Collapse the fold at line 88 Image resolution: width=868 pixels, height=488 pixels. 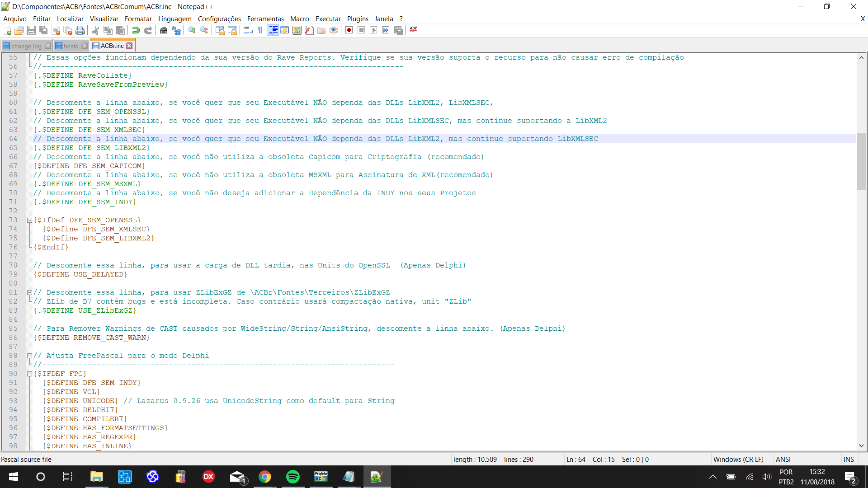click(29, 356)
